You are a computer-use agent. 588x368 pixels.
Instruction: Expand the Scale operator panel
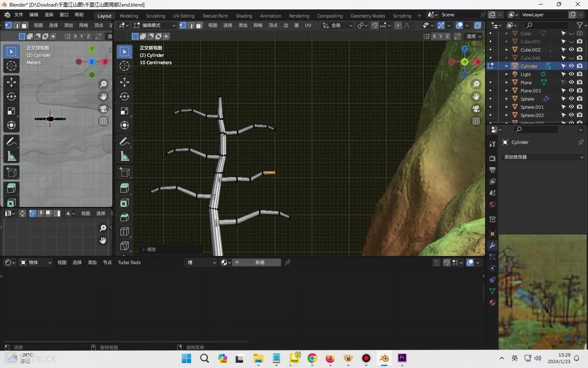click(143, 249)
